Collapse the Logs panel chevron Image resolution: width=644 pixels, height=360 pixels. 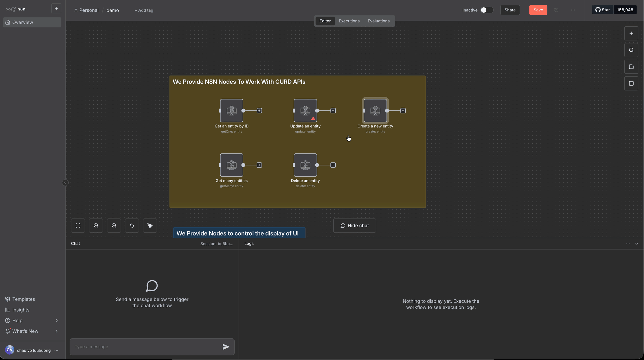point(637,243)
